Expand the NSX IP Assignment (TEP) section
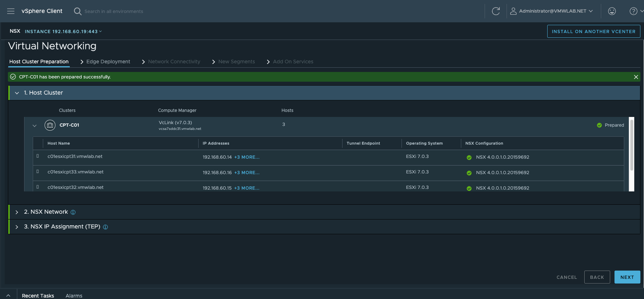This screenshot has width=644, height=299. tap(17, 227)
